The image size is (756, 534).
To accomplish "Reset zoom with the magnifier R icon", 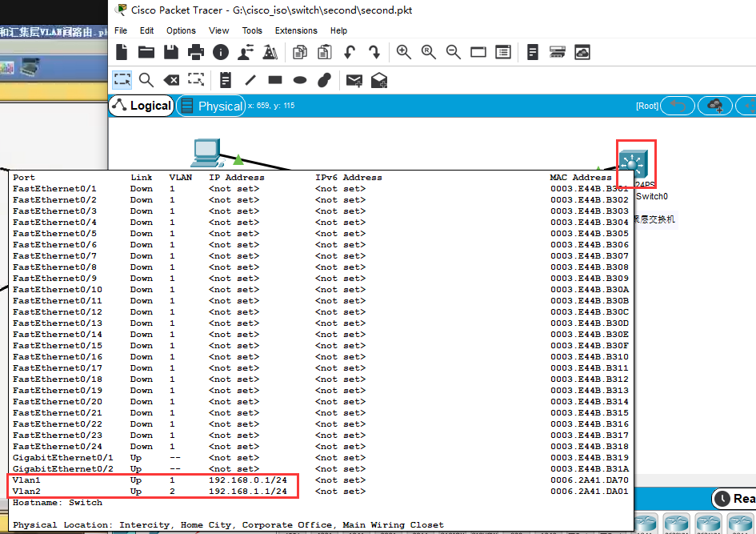I will click(428, 52).
